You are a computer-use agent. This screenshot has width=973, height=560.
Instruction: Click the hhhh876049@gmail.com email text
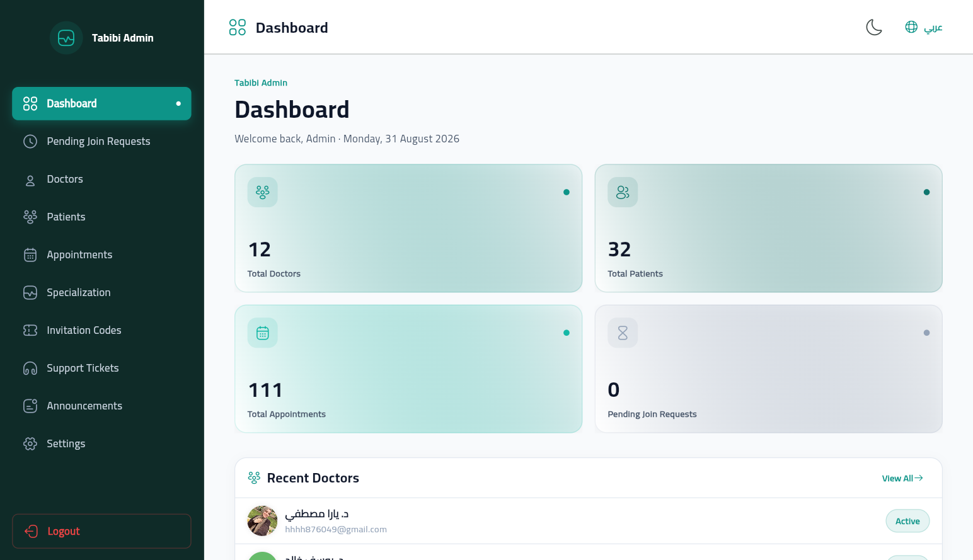336,529
